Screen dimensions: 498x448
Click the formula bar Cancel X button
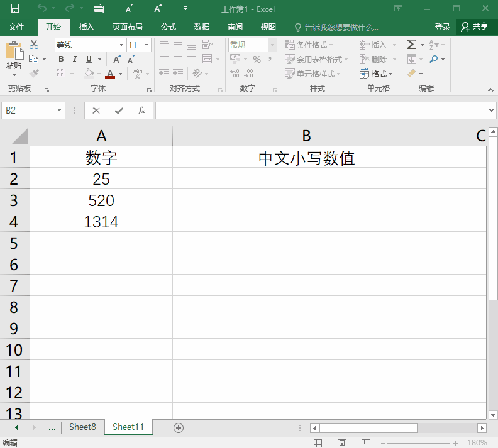pos(96,111)
